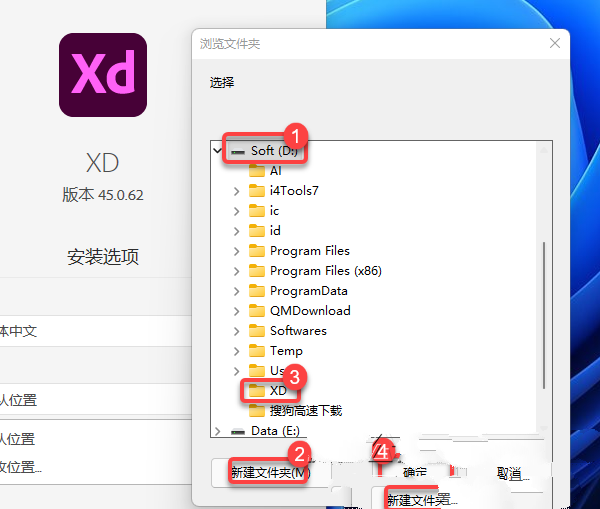The image size is (600, 509).
Task: Select the QMDownload folder name
Action: point(310,311)
